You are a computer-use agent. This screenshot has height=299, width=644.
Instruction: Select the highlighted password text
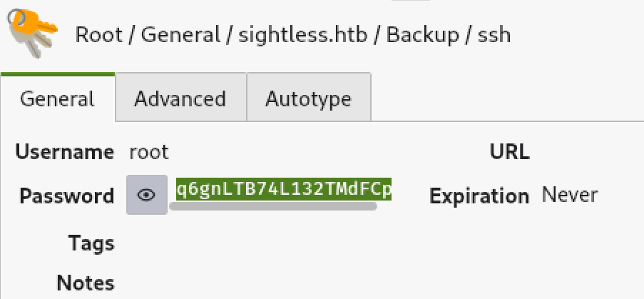click(285, 191)
